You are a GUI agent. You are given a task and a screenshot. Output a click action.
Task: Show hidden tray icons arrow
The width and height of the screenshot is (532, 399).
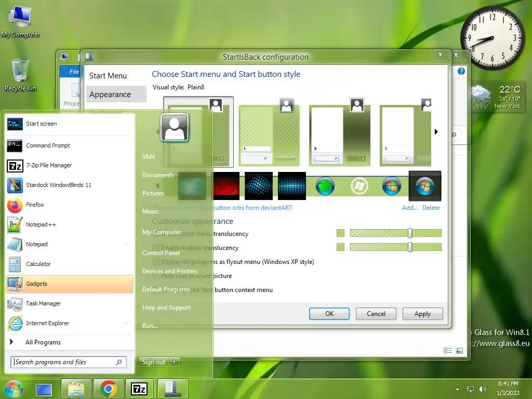[457, 389]
